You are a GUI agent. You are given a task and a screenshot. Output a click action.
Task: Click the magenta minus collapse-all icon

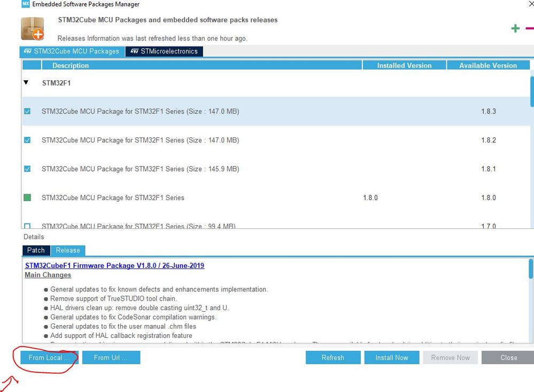530,29
